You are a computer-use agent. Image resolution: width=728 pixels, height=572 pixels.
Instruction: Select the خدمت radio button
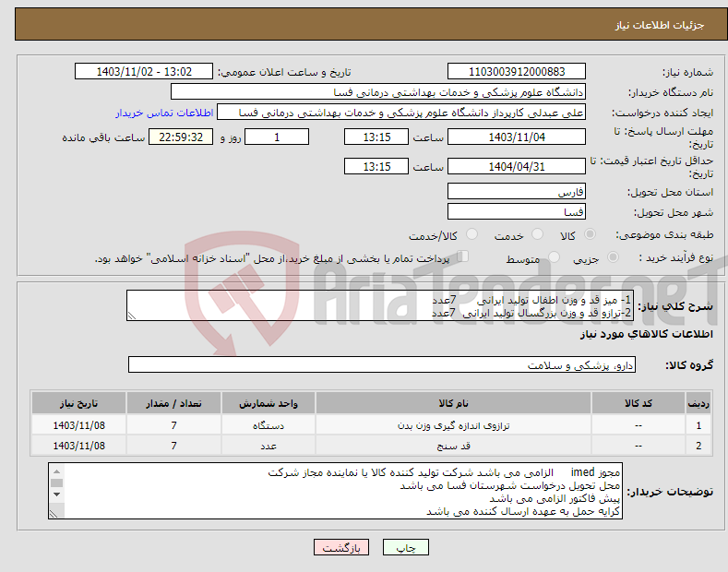tap(537, 234)
